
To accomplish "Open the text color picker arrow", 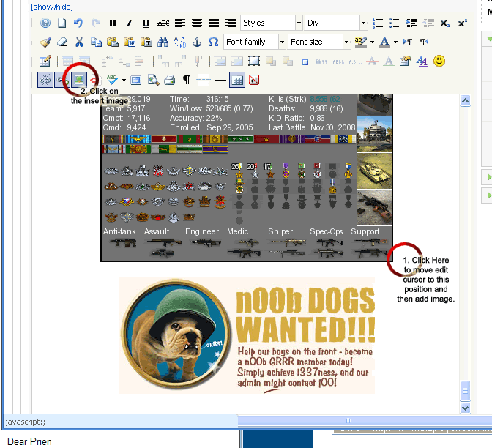I will (x=395, y=42).
